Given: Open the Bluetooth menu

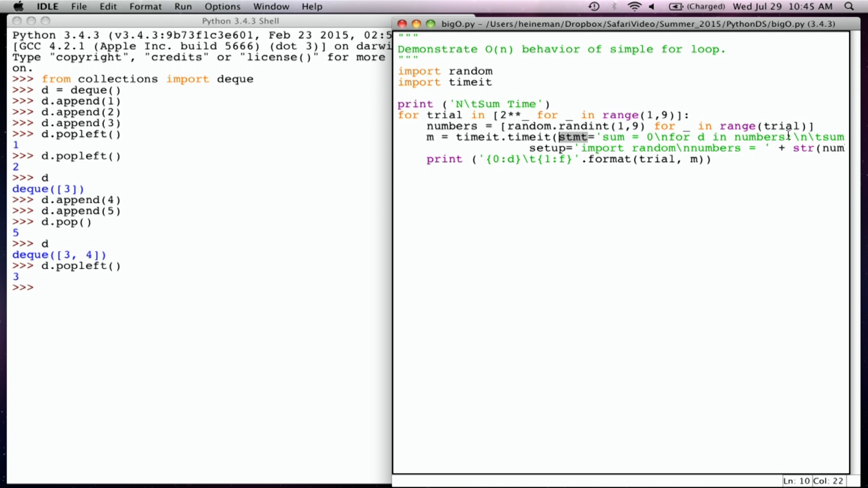Looking at the screenshot, I should (x=613, y=6).
